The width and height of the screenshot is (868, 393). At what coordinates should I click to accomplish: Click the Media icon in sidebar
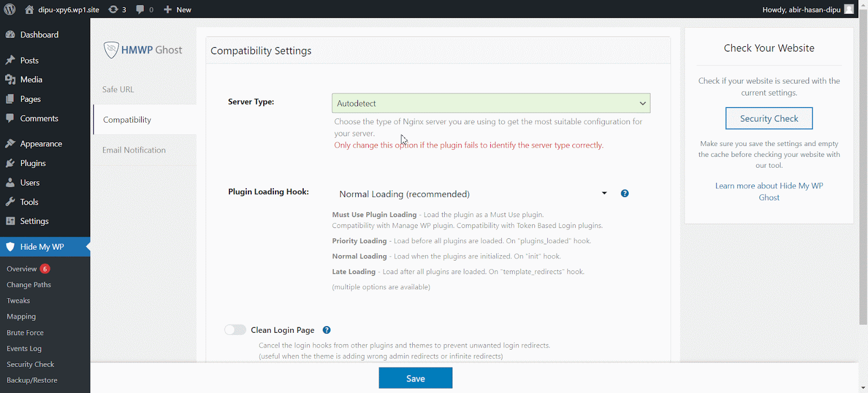tap(10, 80)
